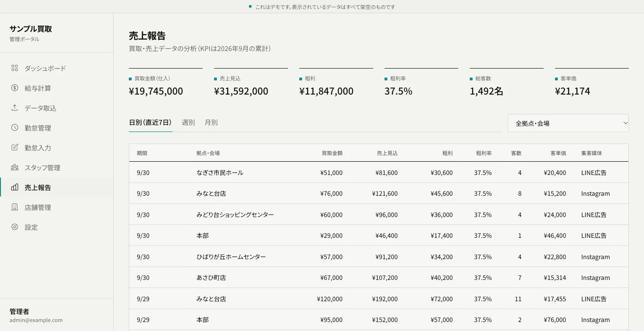Screen dimensions: 644x331
Task: Click the 総客数 KPI 1,492名
Action: coord(486,91)
